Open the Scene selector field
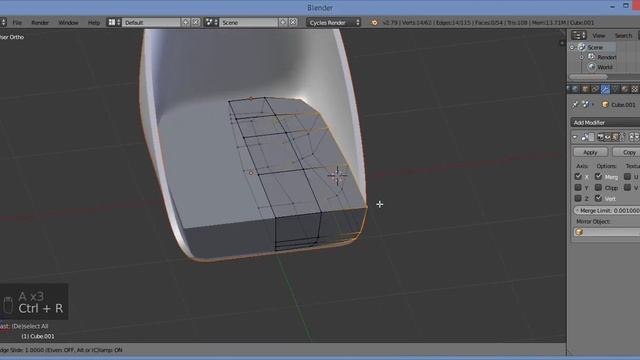Image resolution: width=640 pixels, height=360 pixels. pyautogui.click(x=248, y=22)
